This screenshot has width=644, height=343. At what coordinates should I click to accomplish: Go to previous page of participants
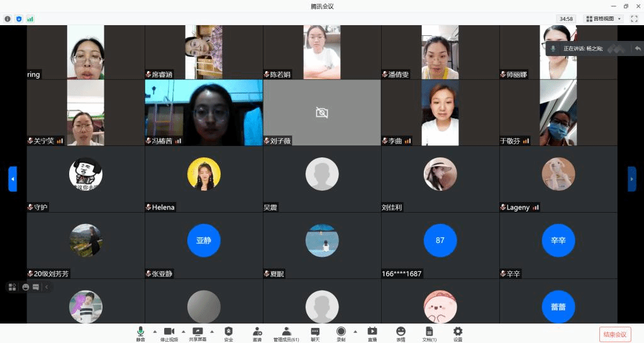pos(12,179)
